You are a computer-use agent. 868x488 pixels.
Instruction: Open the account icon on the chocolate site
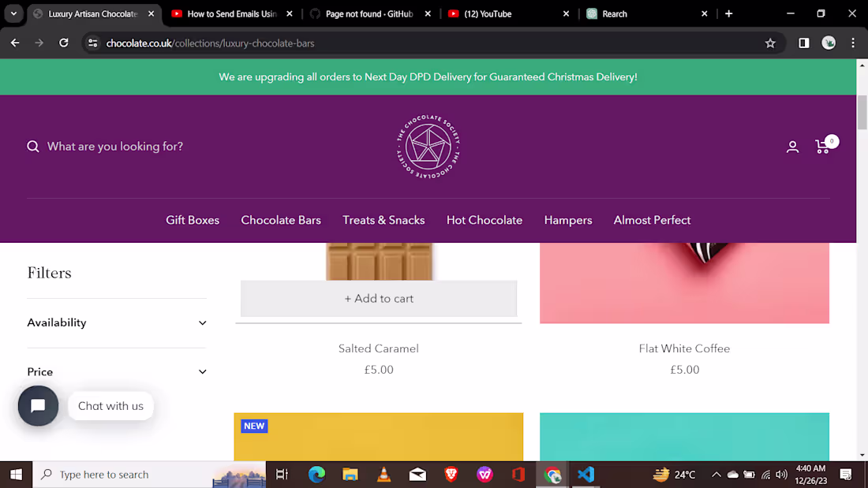tap(792, 147)
